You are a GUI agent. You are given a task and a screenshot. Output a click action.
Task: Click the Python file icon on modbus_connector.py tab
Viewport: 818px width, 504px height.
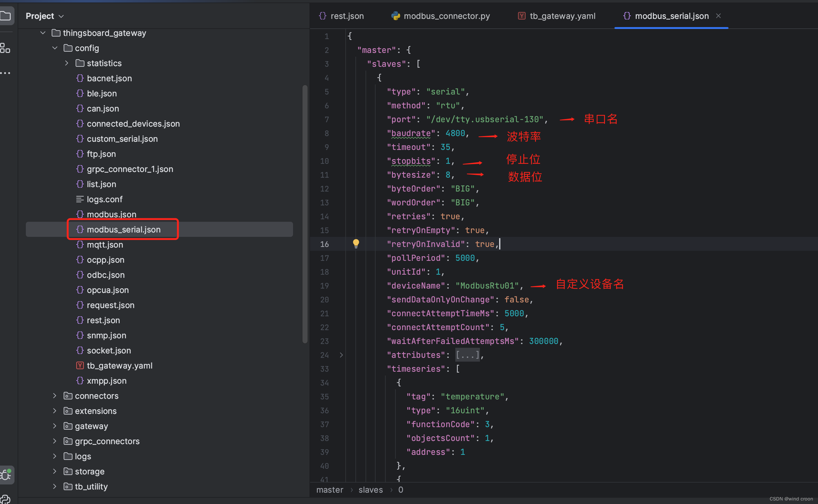coord(396,16)
